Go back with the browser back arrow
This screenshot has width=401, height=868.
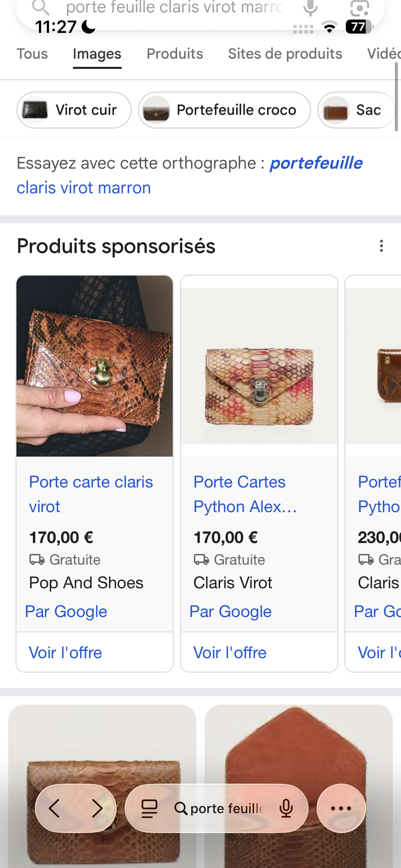coord(54,808)
